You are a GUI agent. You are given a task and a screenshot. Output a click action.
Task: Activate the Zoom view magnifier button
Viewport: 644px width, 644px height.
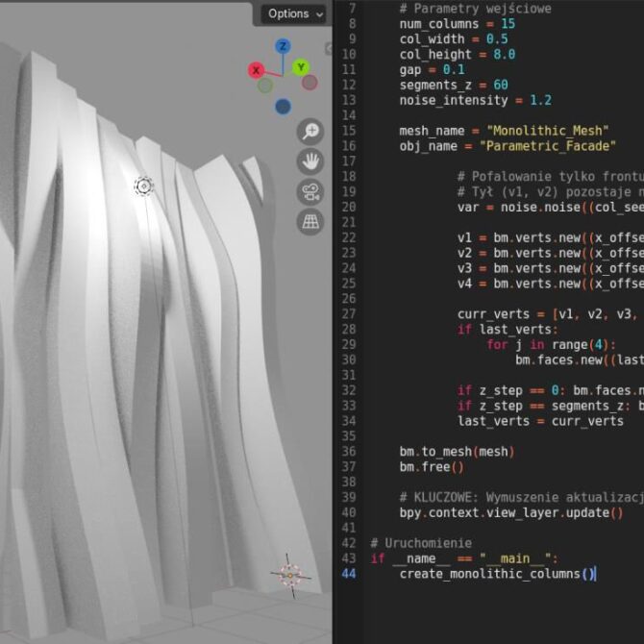tap(310, 132)
